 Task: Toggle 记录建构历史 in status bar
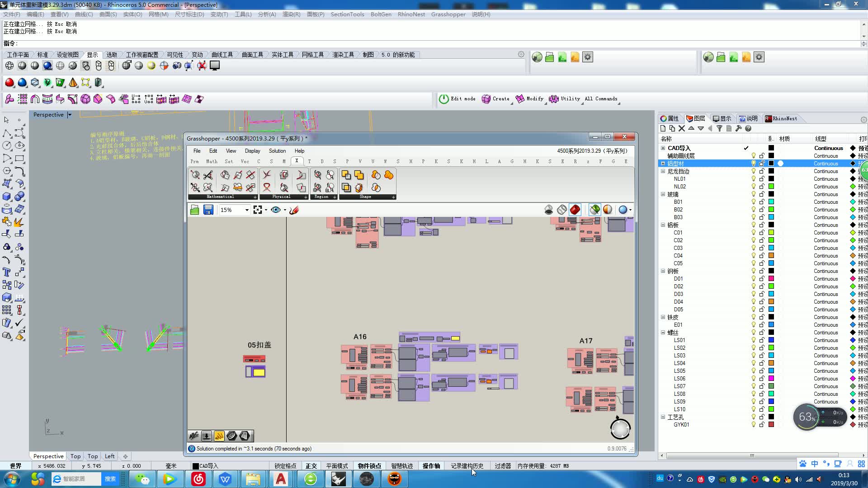tap(467, 466)
